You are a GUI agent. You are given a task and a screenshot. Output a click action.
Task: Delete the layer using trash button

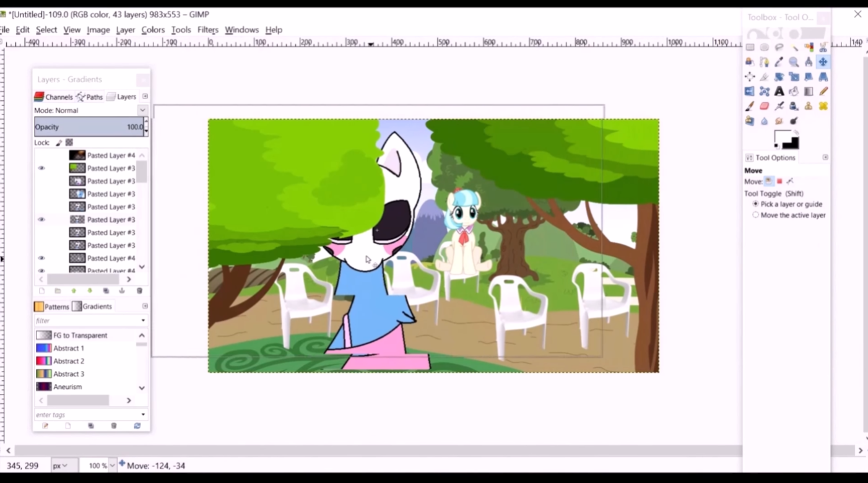click(139, 291)
